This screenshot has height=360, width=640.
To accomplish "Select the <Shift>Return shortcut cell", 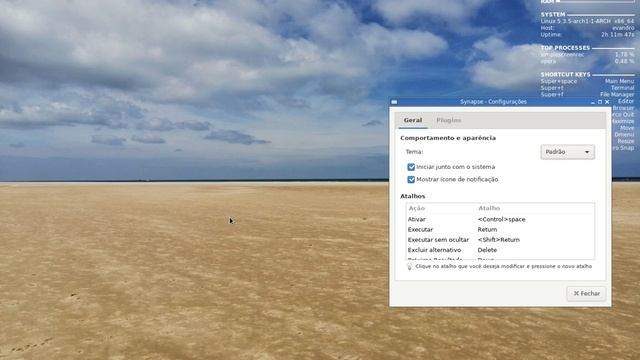I will pyautogui.click(x=498, y=240).
